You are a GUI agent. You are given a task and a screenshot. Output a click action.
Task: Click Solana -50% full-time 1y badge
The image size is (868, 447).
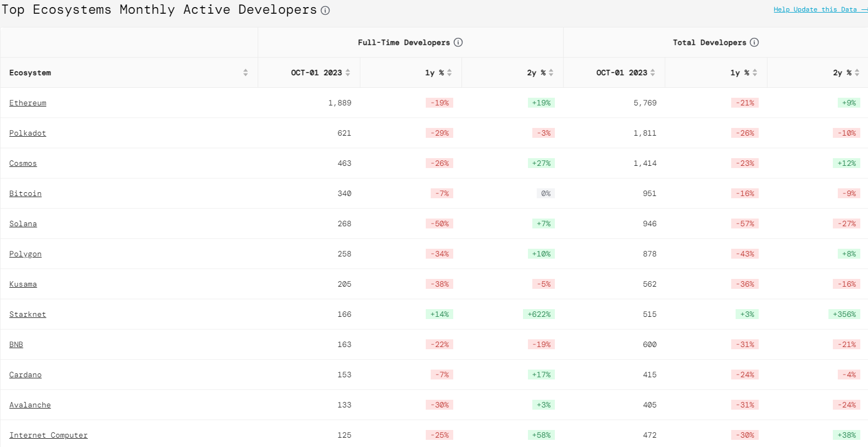click(439, 223)
